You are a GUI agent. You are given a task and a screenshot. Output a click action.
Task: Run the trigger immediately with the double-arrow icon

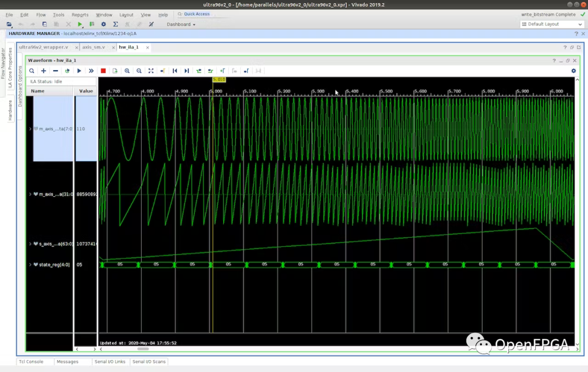(91, 71)
